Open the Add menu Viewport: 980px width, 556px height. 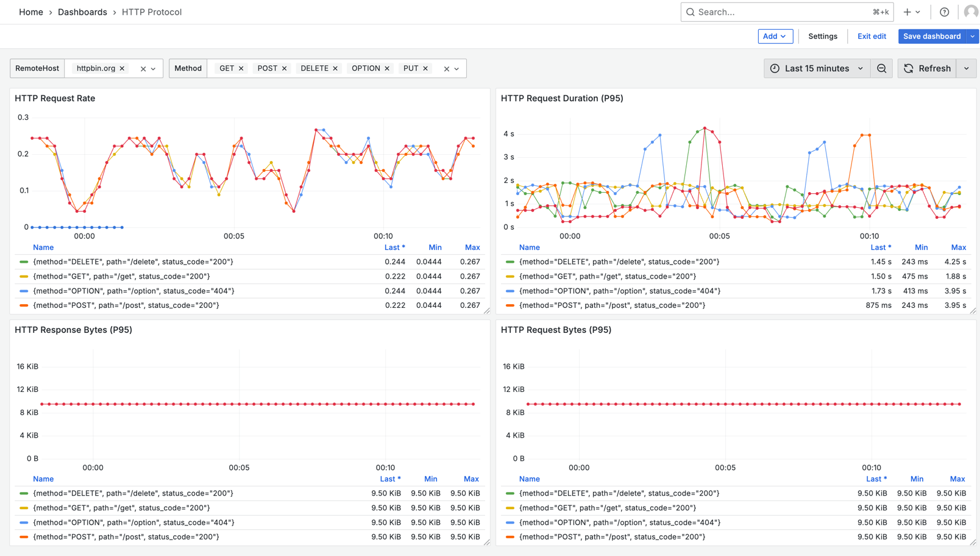[775, 36]
